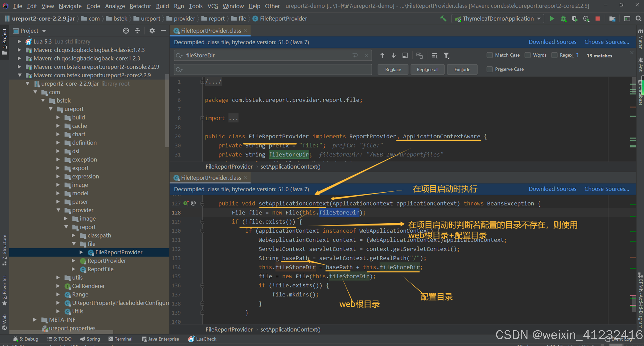Click the fileStoreDir search input field
Screen dimensions: 644x346
(267, 55)
